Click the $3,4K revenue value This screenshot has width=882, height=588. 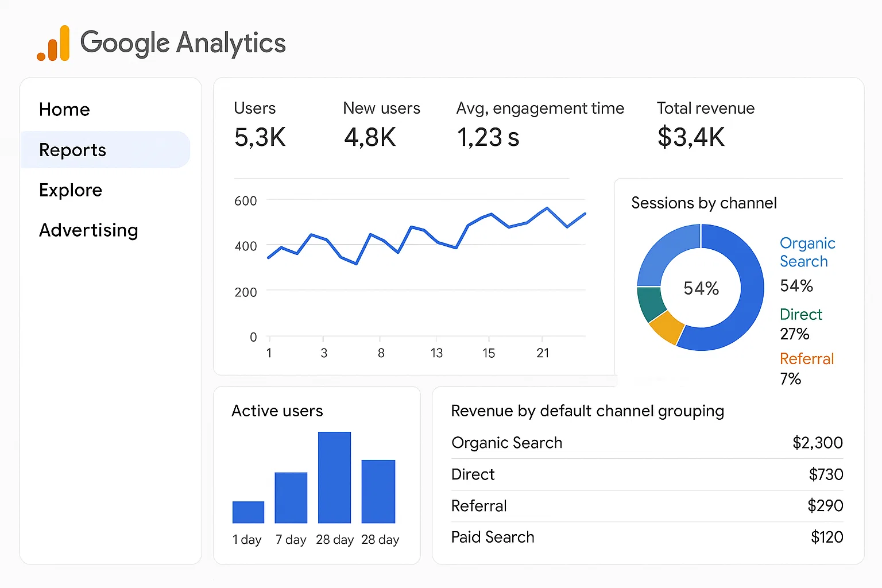691,137
